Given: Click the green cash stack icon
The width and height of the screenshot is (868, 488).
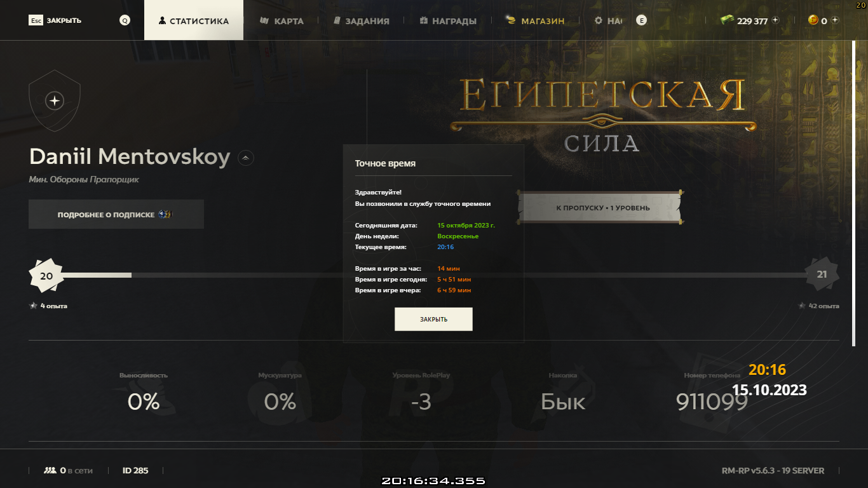Looking at the screenshot, I should [727, 20].
